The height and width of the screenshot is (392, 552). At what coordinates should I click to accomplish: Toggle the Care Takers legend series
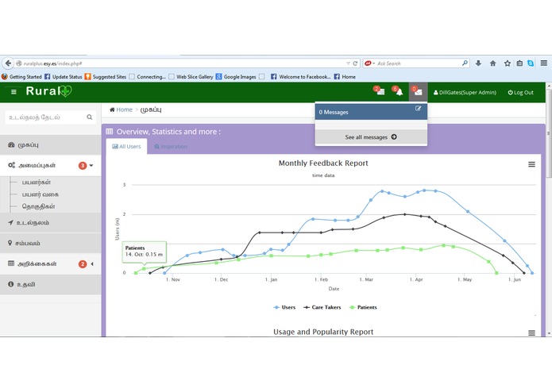click(x=322, y=307)
